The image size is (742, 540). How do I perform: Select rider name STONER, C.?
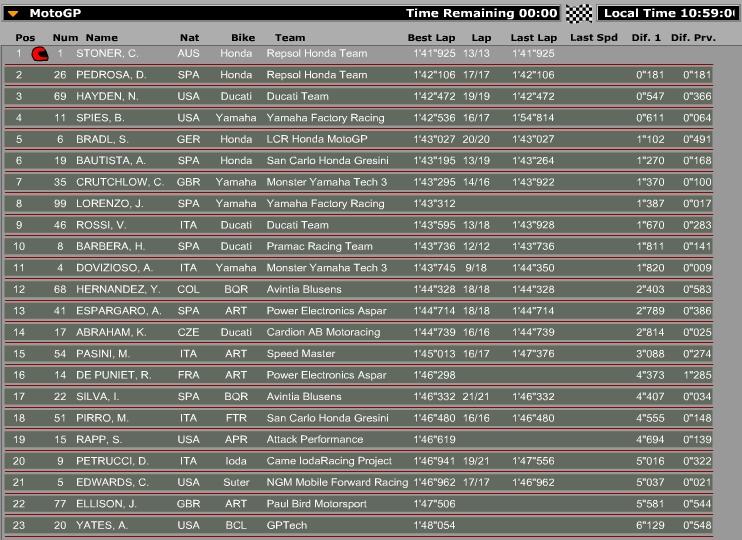click(x=107, y=53)
